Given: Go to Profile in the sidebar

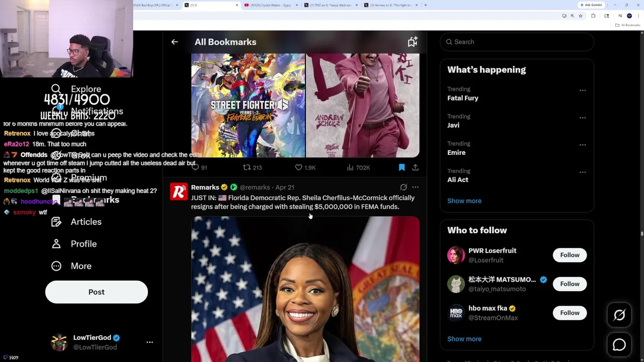Looking at the screenshot, I should pos(73,244).
